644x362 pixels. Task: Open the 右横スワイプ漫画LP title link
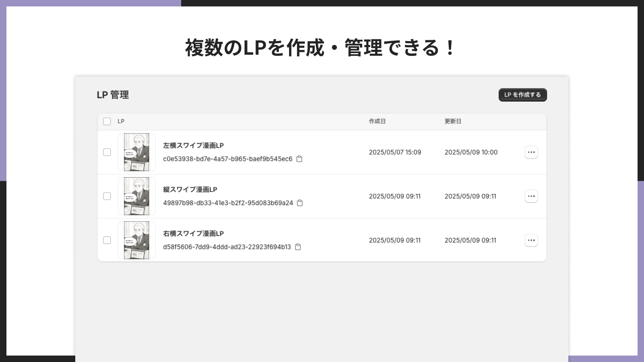pos(193,233)
